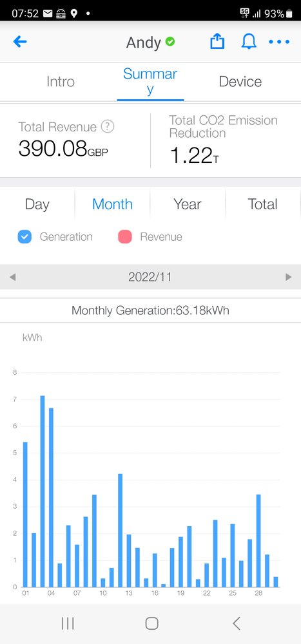Viewport: 301px width, 644px height.
Task: Go to next month arrow
Action: click(288, 277)
